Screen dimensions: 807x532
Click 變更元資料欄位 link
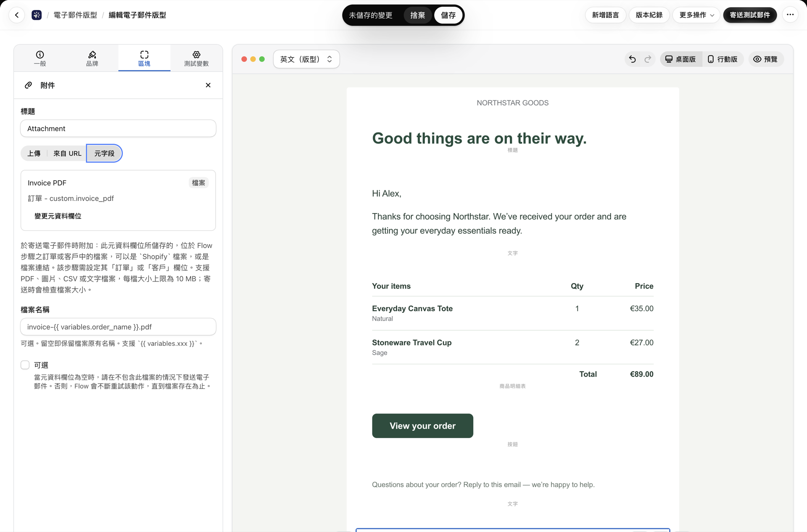pyautogui.click(x=58, y=216)
